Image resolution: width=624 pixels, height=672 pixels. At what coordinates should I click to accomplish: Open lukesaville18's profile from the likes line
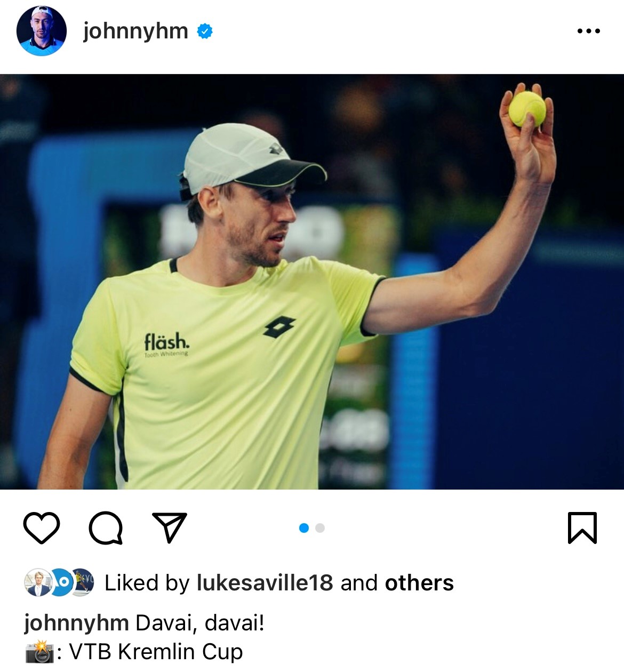(265, 583)
